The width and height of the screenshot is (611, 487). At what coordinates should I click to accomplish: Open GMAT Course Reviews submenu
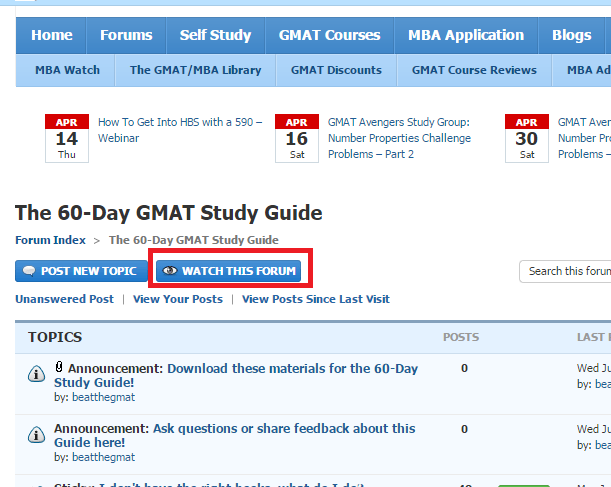coord(474,70)
